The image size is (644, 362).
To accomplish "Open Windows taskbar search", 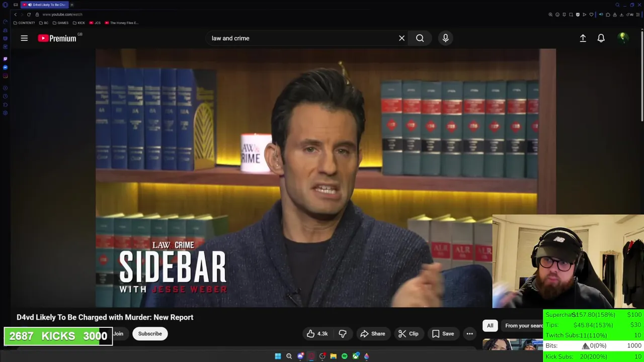I will pyautogui.click(x=289, y=356).
